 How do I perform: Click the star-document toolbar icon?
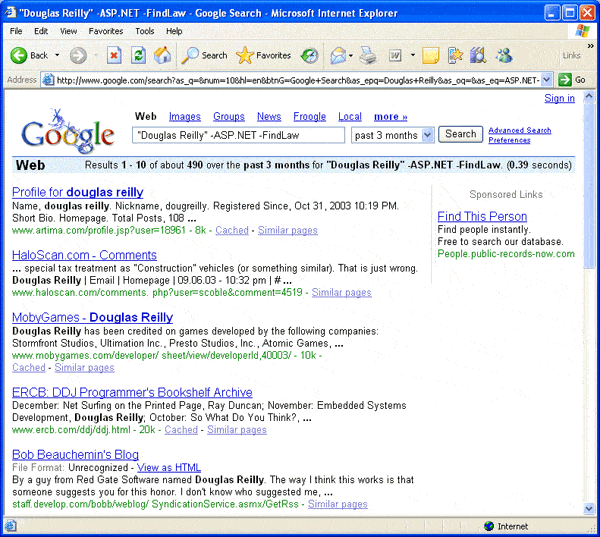(x=455, y=56)
